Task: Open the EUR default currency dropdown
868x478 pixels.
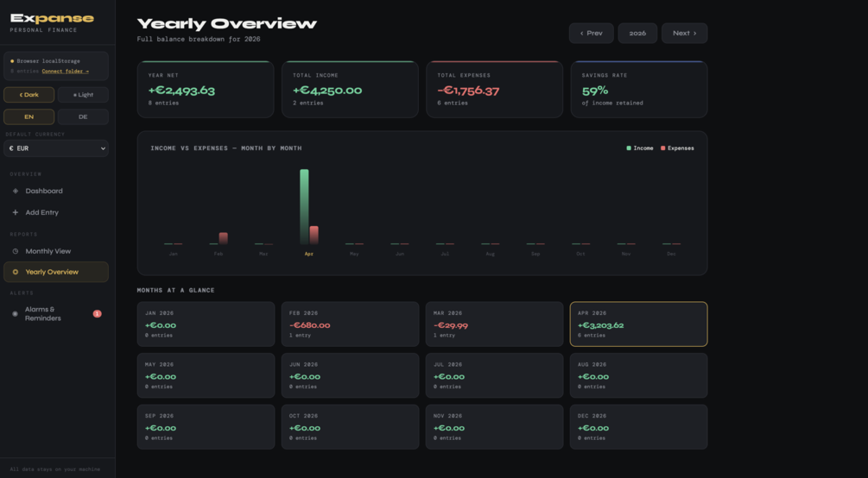Action: click(x=56, y=148)
